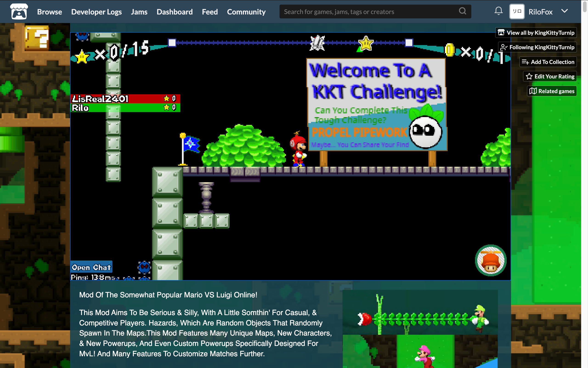Screen dimensions: 588x368
Task: Click the Rilo scoreboard row
Action: pyautogui.click(x=125, y=108)
